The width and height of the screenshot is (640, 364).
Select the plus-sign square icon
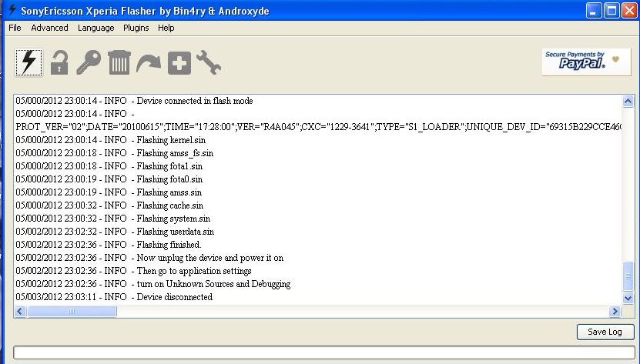179,63
